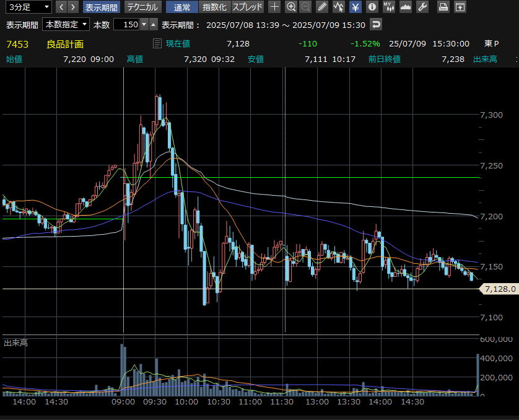Expand the 本数指定 dropdown
Screen dimensions: 519x420
pyautogui.click(x=66, y=25)
